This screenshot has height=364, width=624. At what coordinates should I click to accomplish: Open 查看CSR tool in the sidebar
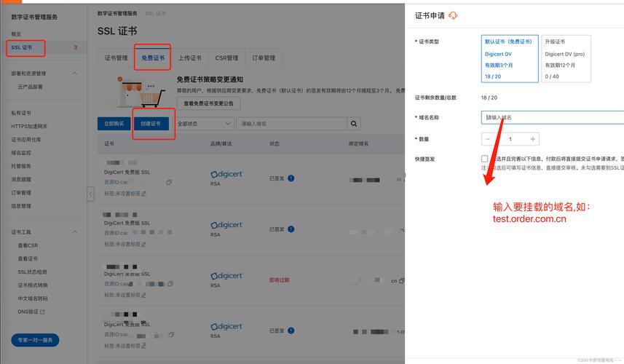click(28, 245)
